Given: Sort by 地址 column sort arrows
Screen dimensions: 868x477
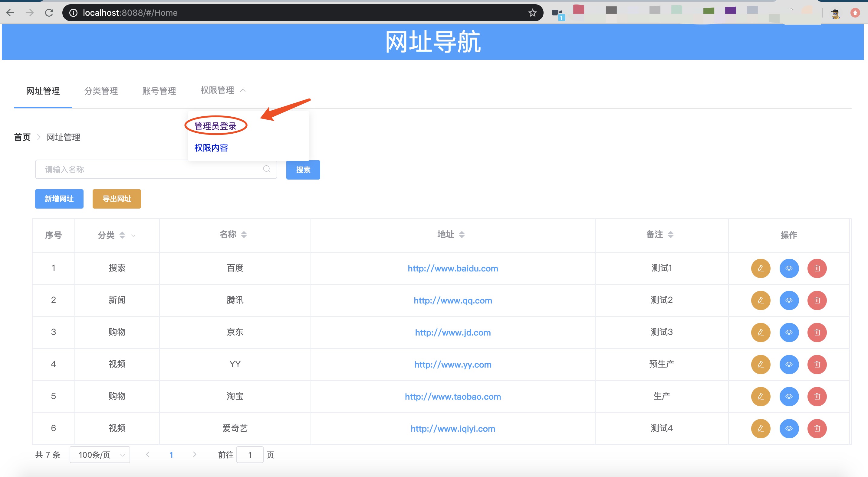Looking at the screenshot, I should [462, 235].
